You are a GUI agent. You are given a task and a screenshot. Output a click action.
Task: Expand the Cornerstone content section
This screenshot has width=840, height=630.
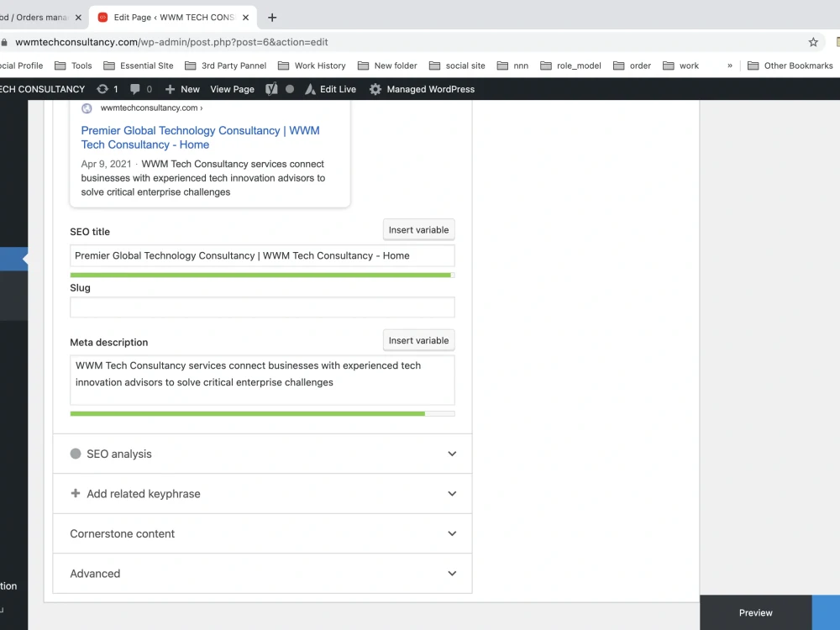[262, 533]
